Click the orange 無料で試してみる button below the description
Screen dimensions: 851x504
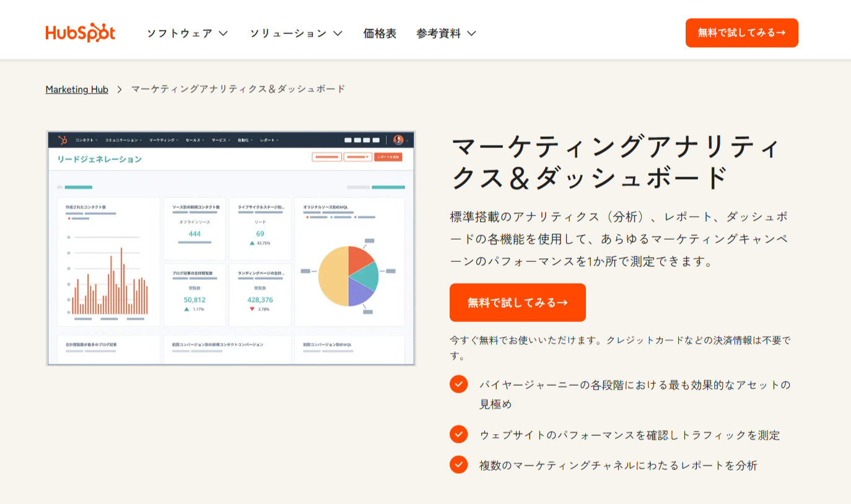tap(518, 303)
